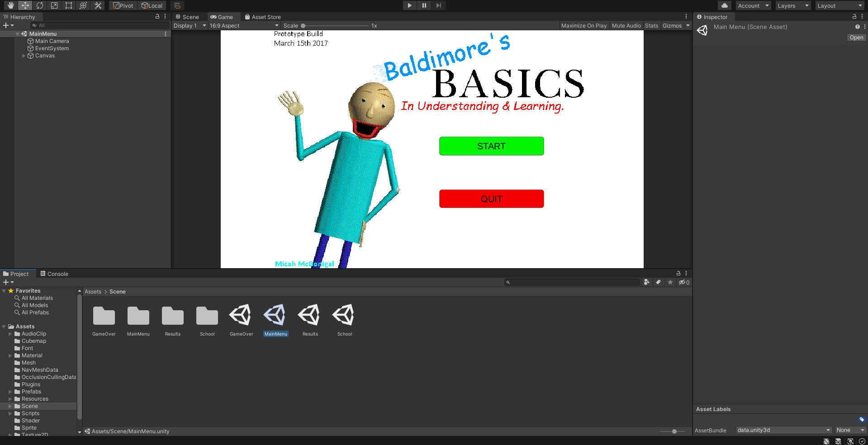Add a new object in Hierarchy
This screenshot has height=445, width=868.
8,25
